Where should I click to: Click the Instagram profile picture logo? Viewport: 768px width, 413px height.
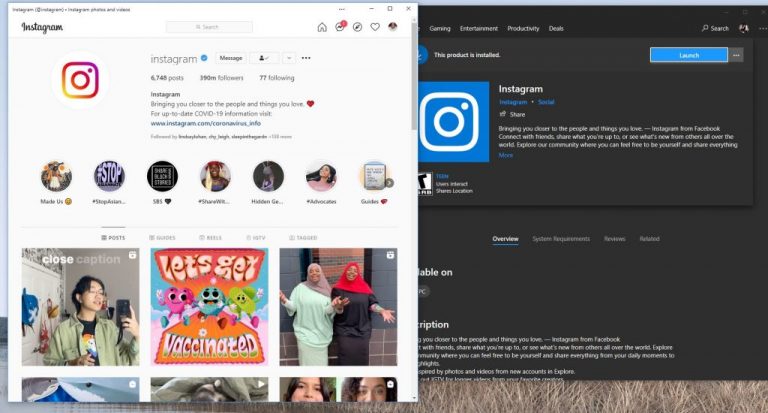80,80
